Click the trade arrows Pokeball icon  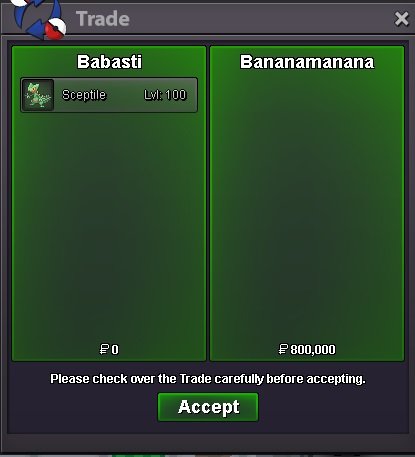[39, 19]
